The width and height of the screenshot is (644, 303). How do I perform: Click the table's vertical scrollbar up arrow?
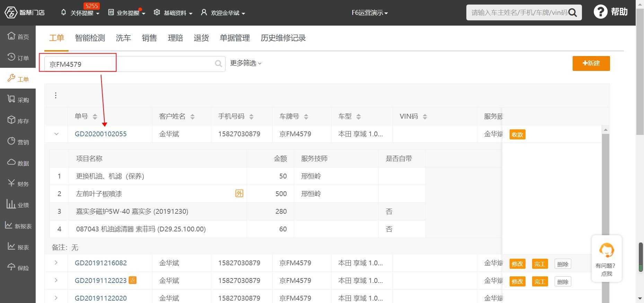tap(606, 130)
